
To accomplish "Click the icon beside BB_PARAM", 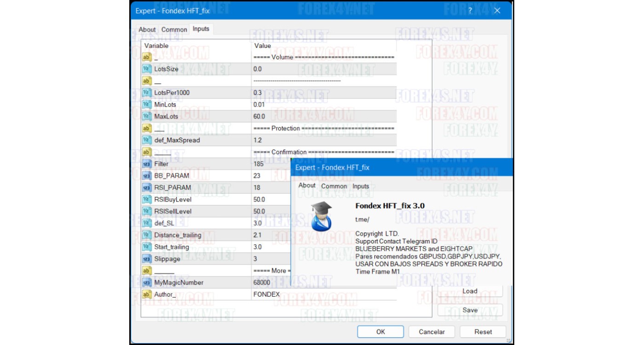I will 147,176.
